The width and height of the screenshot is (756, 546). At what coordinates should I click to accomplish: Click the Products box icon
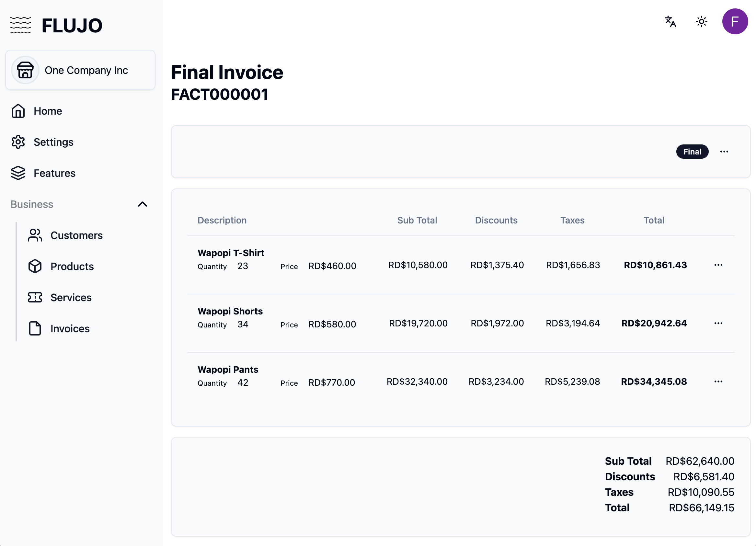point(35,266)
